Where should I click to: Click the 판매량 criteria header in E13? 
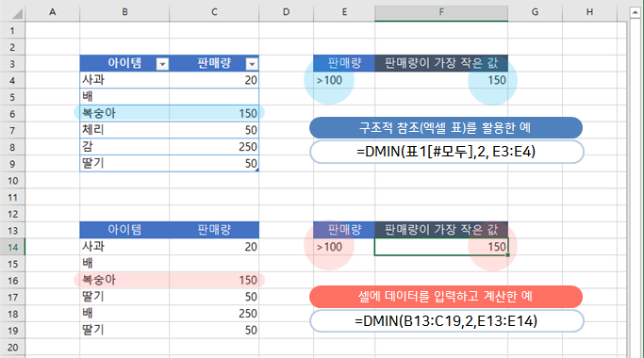click(344, 230)
